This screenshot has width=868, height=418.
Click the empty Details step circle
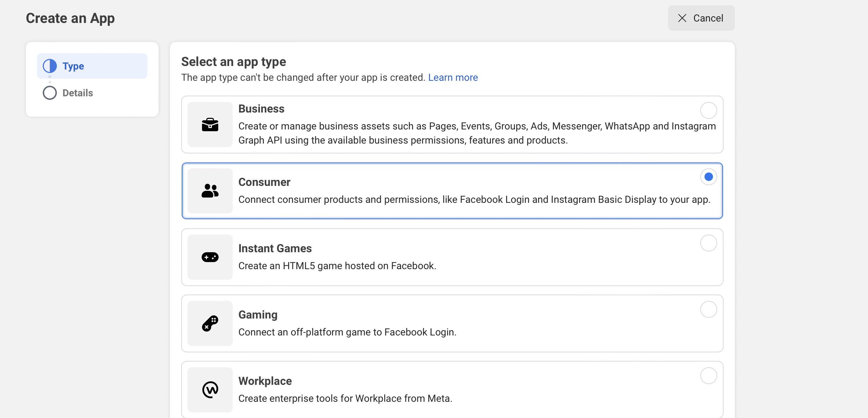coord(50,93)
